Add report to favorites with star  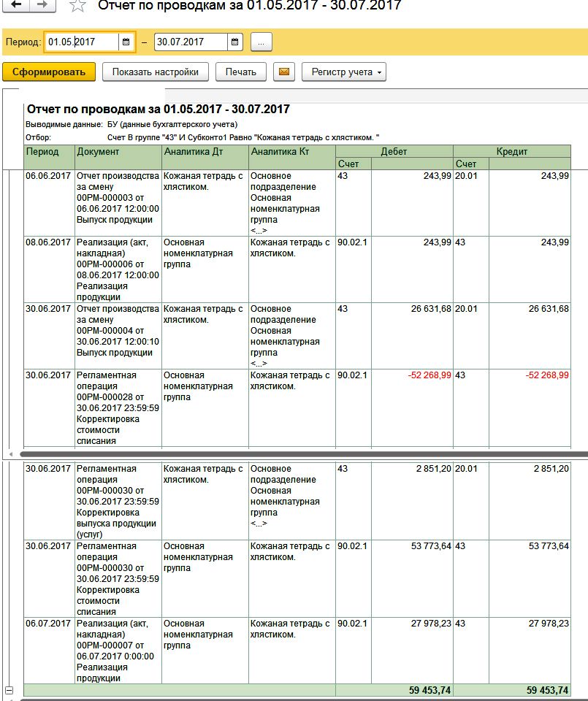click(76, 6)
